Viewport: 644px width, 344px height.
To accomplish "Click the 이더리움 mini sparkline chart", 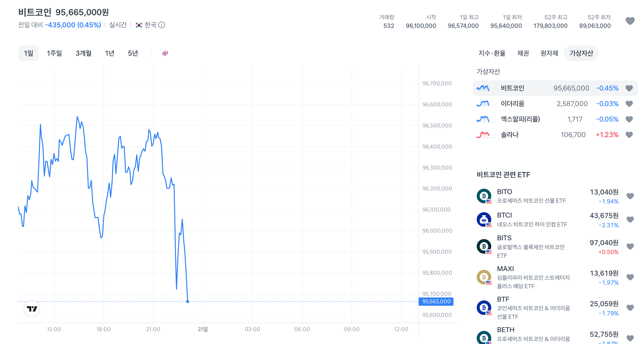I will [x=486, y=104].
